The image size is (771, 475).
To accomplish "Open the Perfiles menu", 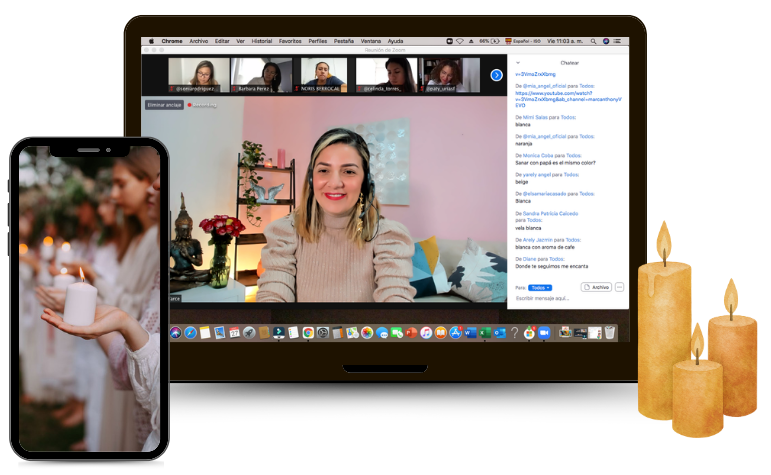I will [x=318, y=41].
